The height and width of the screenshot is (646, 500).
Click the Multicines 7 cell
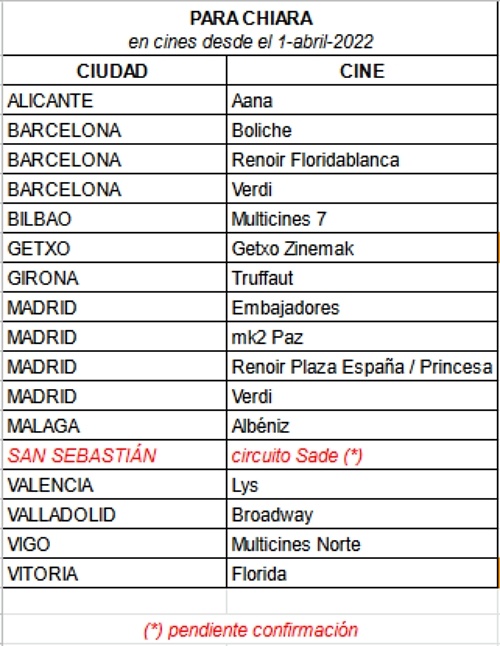click(x=362, y=219)
